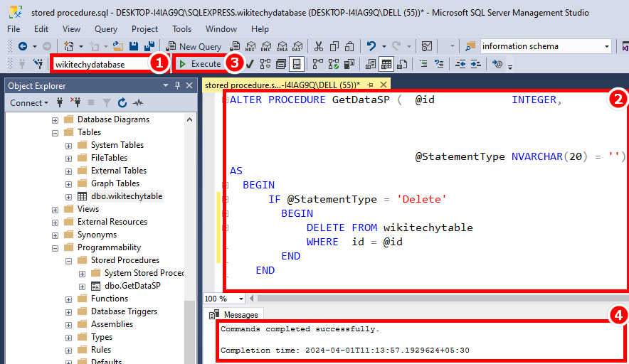Select dbo.GetDataSP stored procedure
This screenshot has width=629, height=364.
point(132,286)
